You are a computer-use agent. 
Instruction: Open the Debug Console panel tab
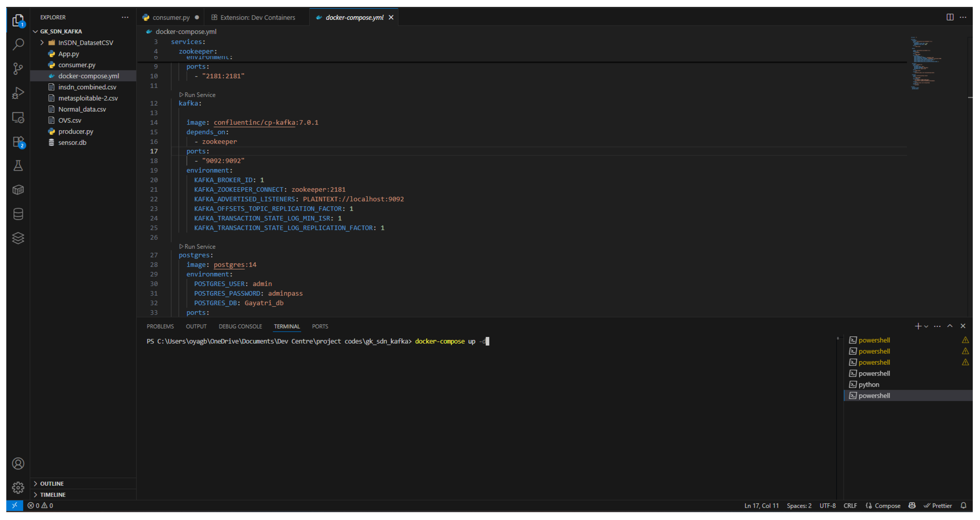(x=240, y=326)
